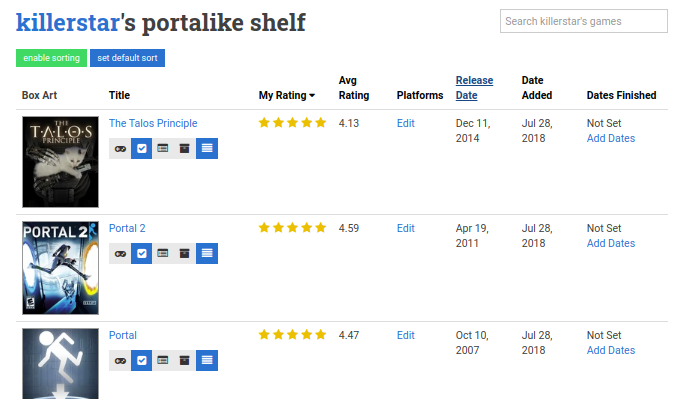Image resolution: width=698 pixels, height=399 pixels.
Task: Open the My Rating sort dropdown arrow
Action: coord(312,96)
